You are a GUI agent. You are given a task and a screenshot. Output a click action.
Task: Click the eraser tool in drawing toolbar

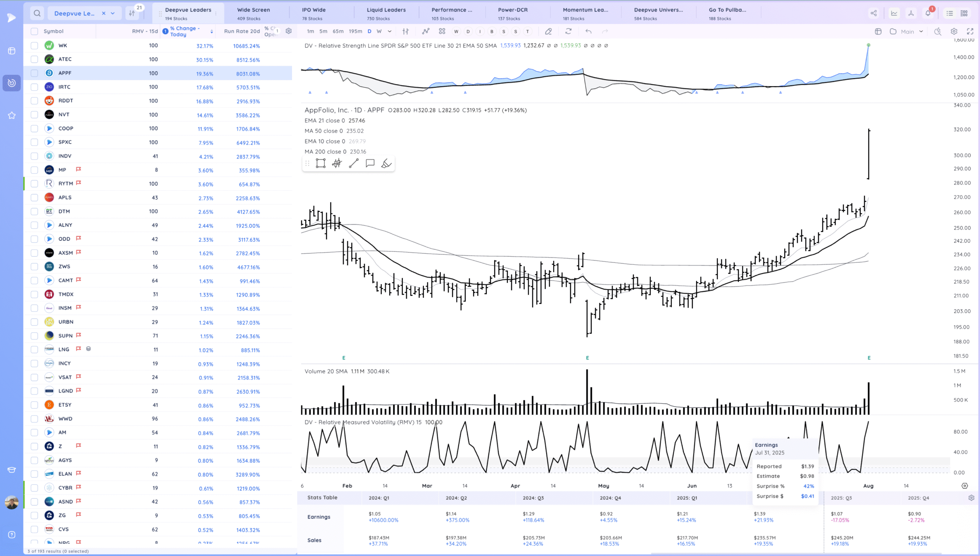coord(386,163)
